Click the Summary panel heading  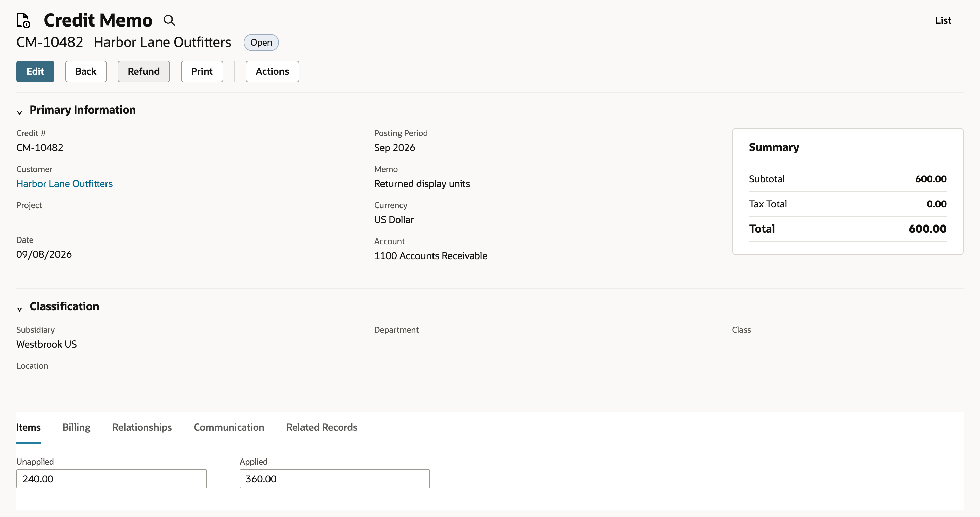pyautogui.click(x=774, y=147)
